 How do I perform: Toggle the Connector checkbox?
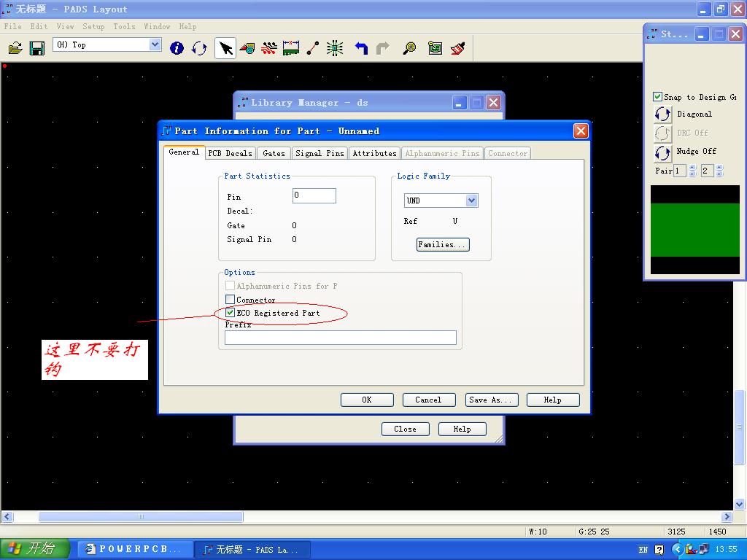(x=230, y=300)
